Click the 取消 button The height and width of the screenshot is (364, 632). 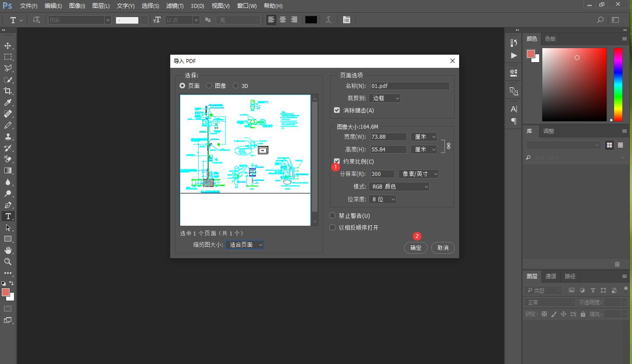click(x=442, y=248)
